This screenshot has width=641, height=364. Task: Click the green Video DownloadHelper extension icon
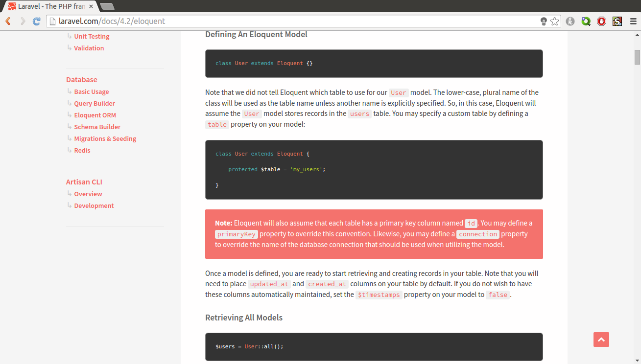[x=586, y=21]
